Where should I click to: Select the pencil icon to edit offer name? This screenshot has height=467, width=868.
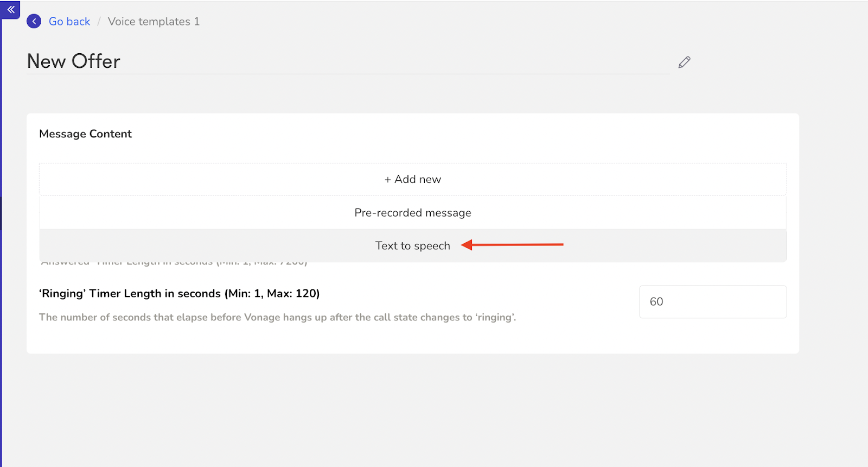click(684, 61)
